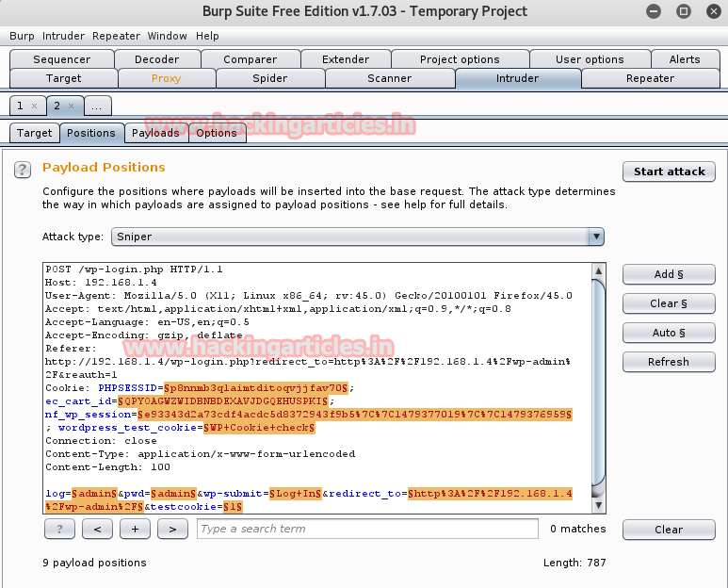
Task: Select the main Intruder tab
Action: 518,78
